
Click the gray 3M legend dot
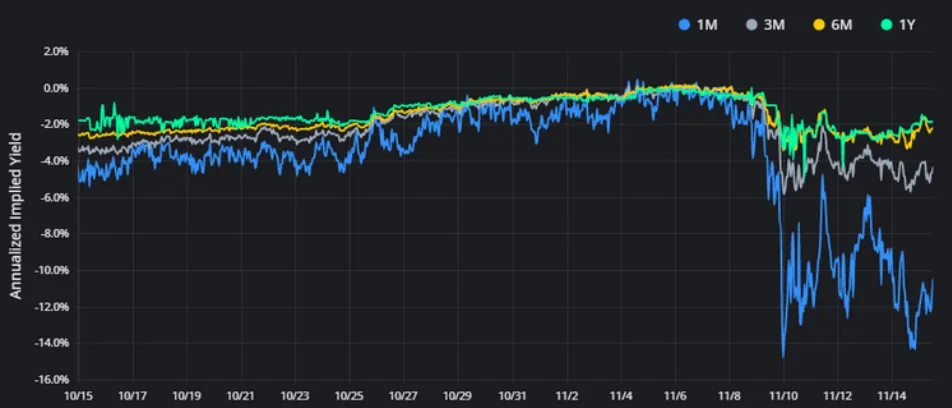pos(751,26)
